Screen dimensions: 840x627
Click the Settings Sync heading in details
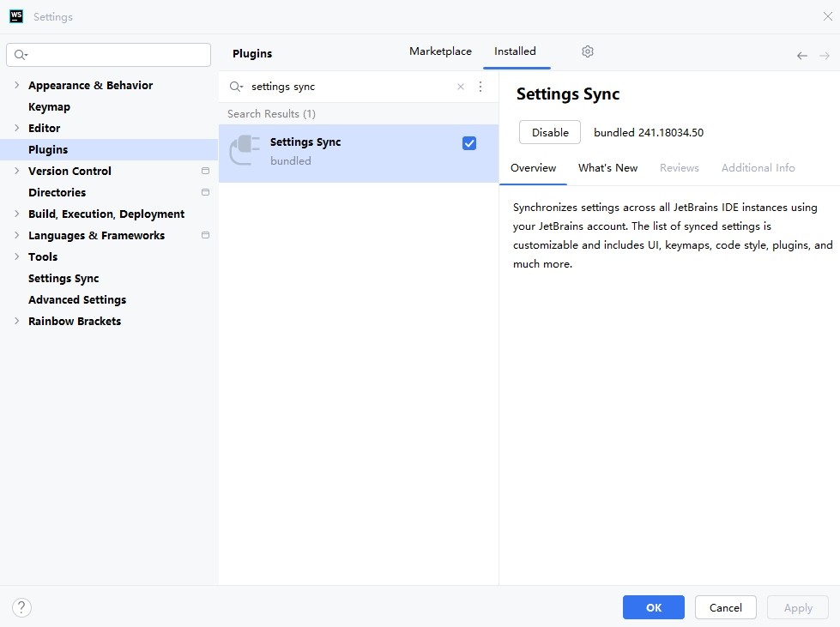click(568, 94)
